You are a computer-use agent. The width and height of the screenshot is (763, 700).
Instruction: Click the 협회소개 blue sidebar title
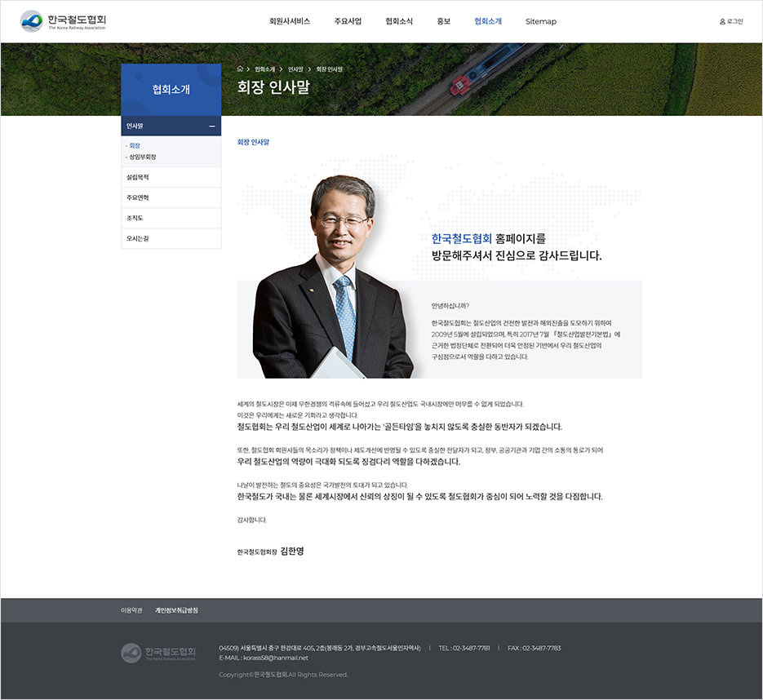coord(171,90)
